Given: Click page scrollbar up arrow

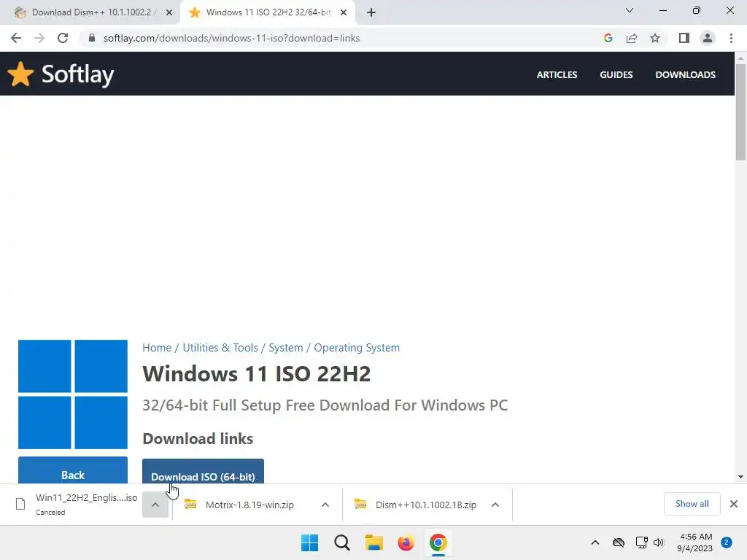Looking at the screenshot, I should tap(740, 58).
